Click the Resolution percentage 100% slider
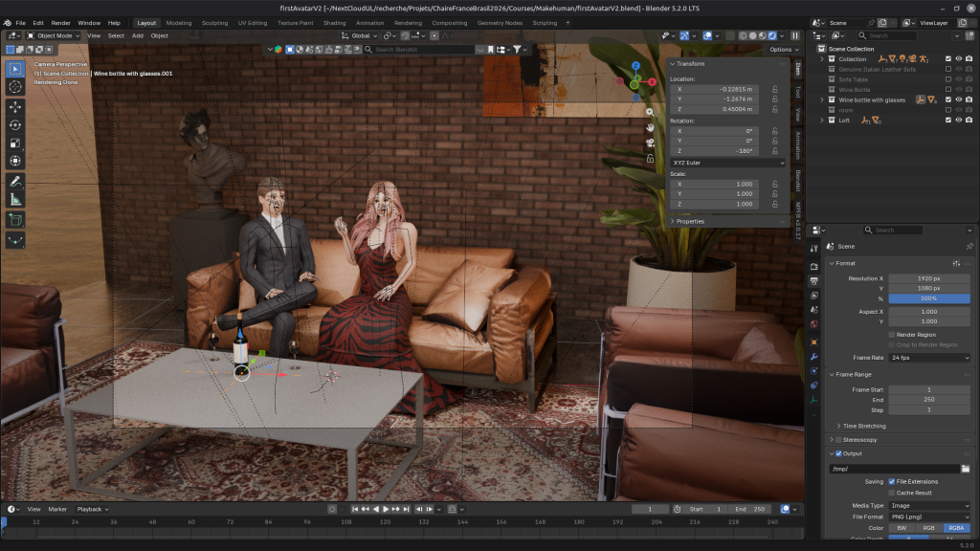The image size is (980, 551). [x=929, y=298]
